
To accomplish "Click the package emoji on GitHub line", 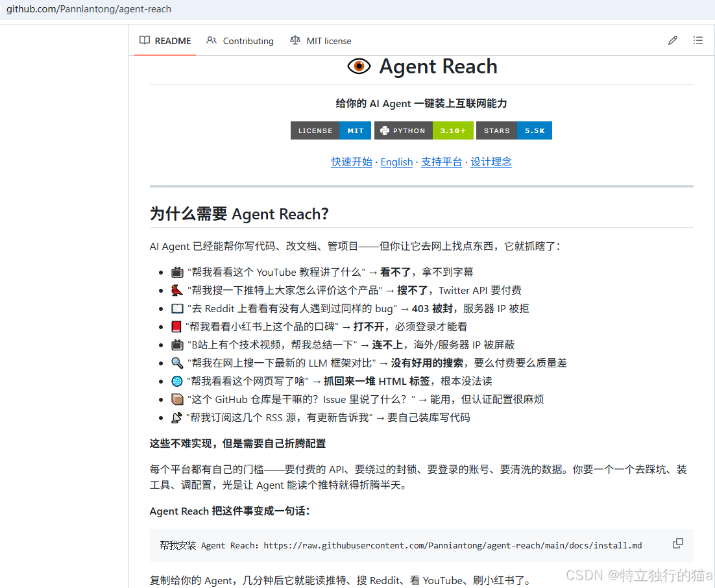I will pyautogui.click(x=177, y=399).
